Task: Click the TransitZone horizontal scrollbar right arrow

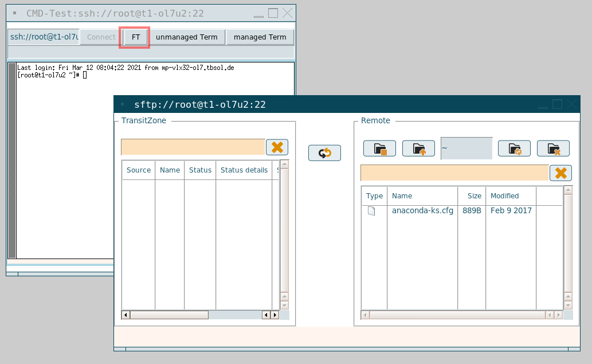Action: pyautogui.click(x=275, y=315)
